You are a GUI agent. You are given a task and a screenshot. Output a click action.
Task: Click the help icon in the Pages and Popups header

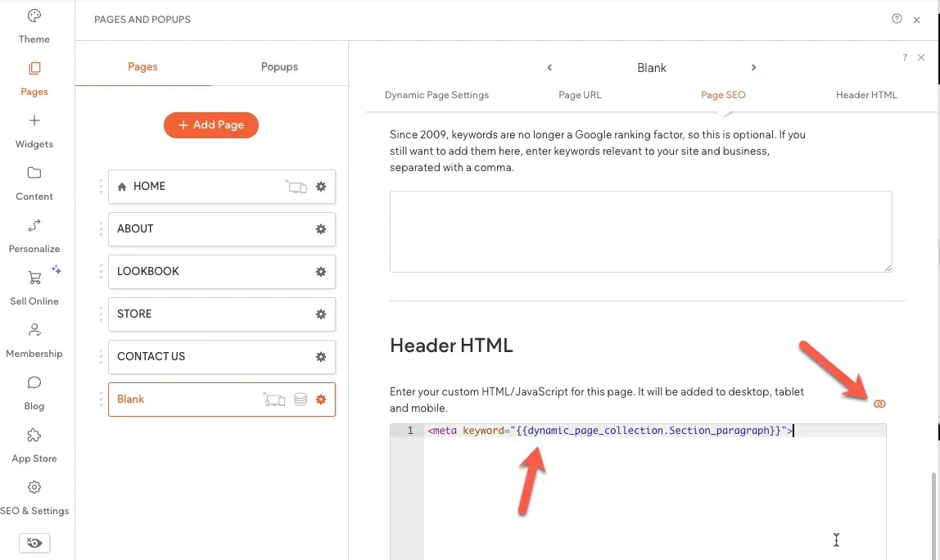(x=897, y=19)
